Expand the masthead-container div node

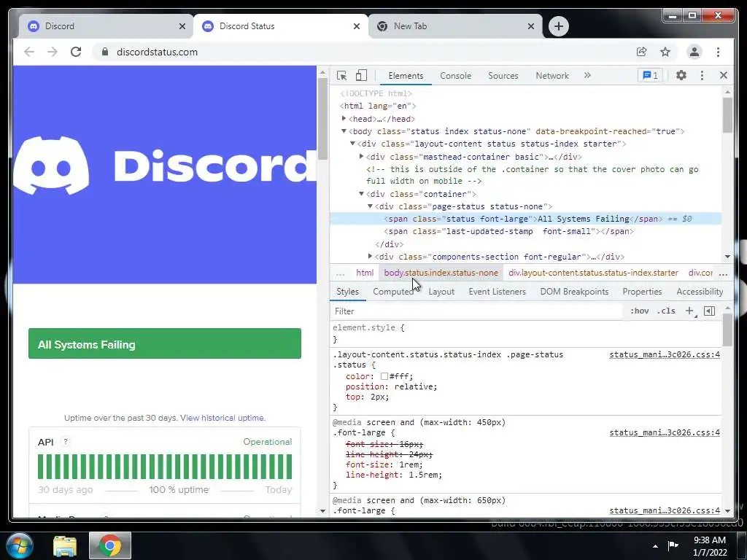point(361,156)
